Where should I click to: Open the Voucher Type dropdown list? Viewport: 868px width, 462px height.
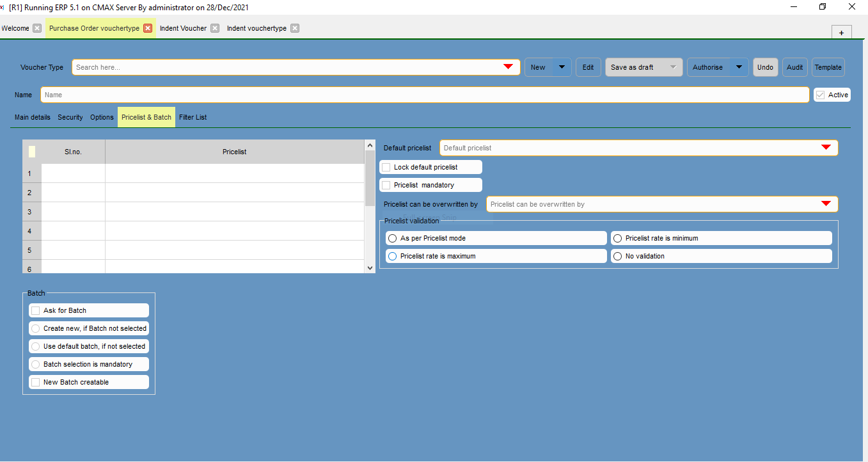tap(508, 67)
